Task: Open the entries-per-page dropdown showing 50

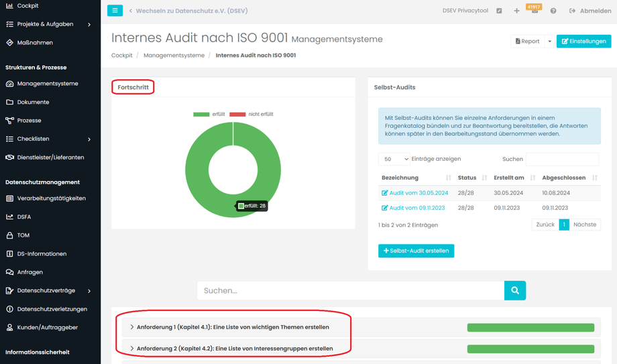Action: [394, 159]
